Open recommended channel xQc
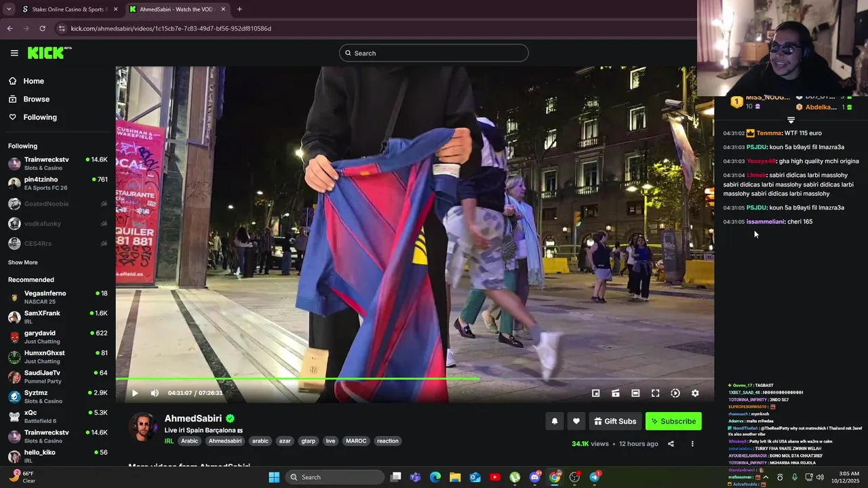The width and height of the screenshot is (868, 488). [x=58, y=416]
